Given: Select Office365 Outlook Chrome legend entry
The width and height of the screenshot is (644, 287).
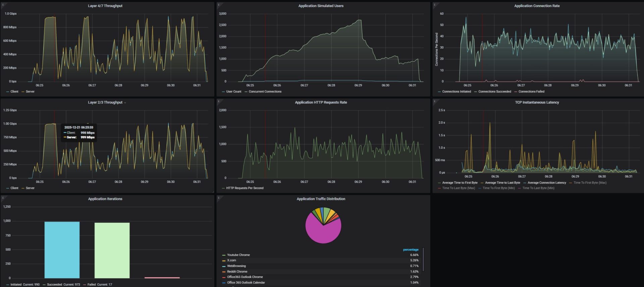Looking at the screenshot, I should pos(245,277).
